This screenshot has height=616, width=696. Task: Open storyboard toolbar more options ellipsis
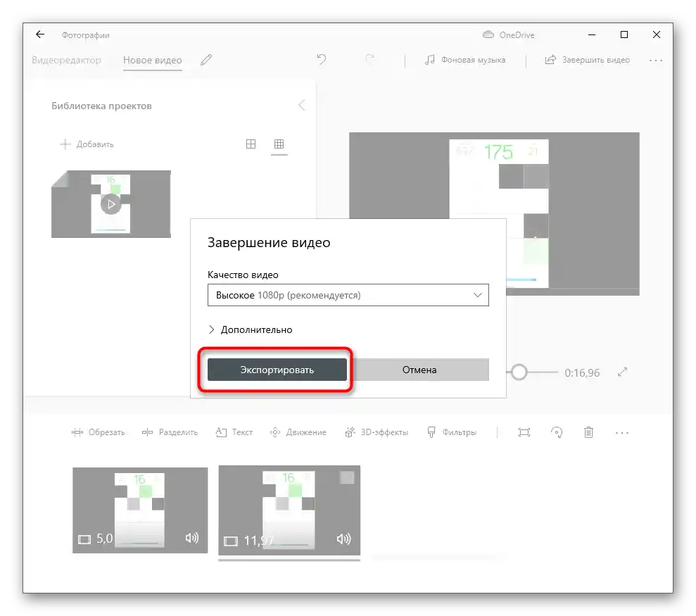tap(622, 432)
